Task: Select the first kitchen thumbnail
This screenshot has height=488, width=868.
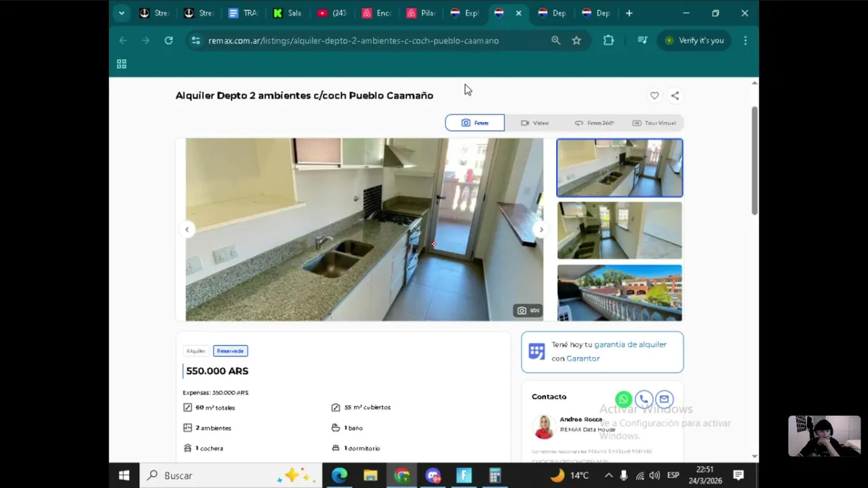Action: click(620, 168)
